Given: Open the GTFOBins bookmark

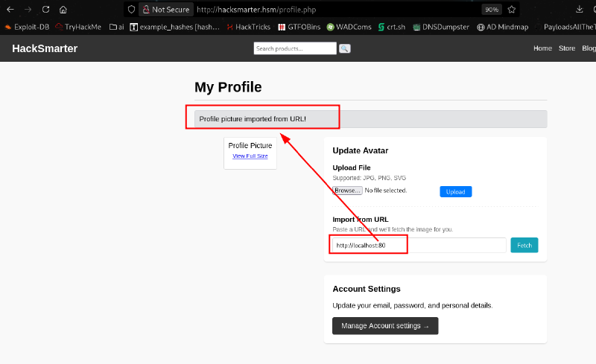Looking at the screenshot, I should [299, 27].
